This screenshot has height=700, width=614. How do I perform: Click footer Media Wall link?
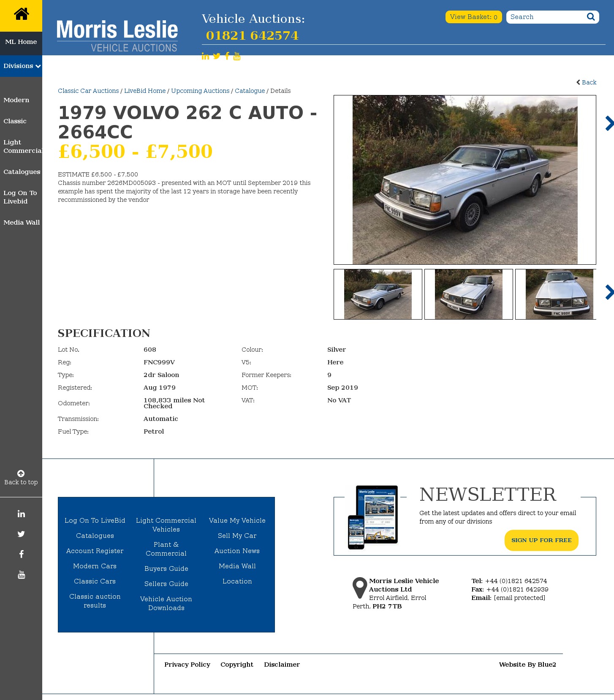pos(237,566)
